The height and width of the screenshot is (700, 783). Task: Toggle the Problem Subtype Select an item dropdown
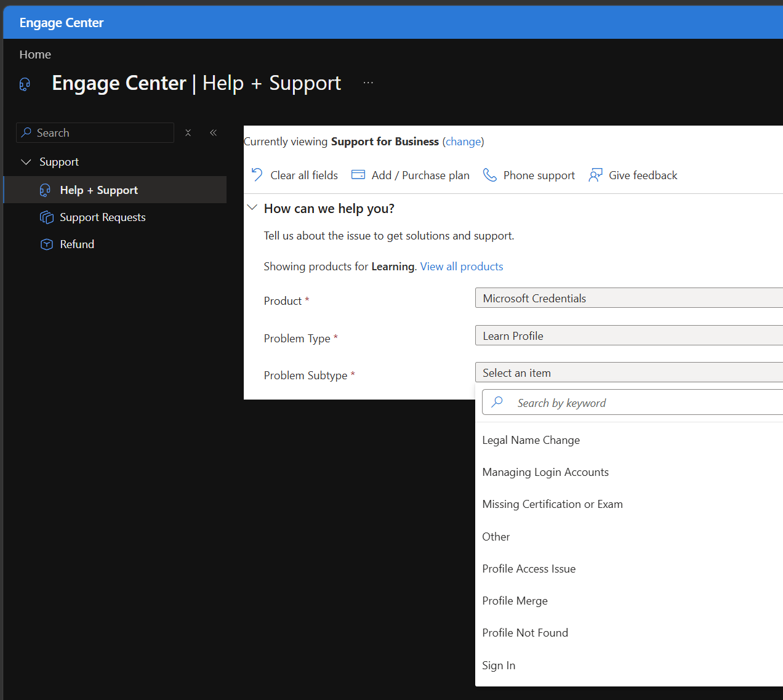pyautogui.click(x=629, y=372)
